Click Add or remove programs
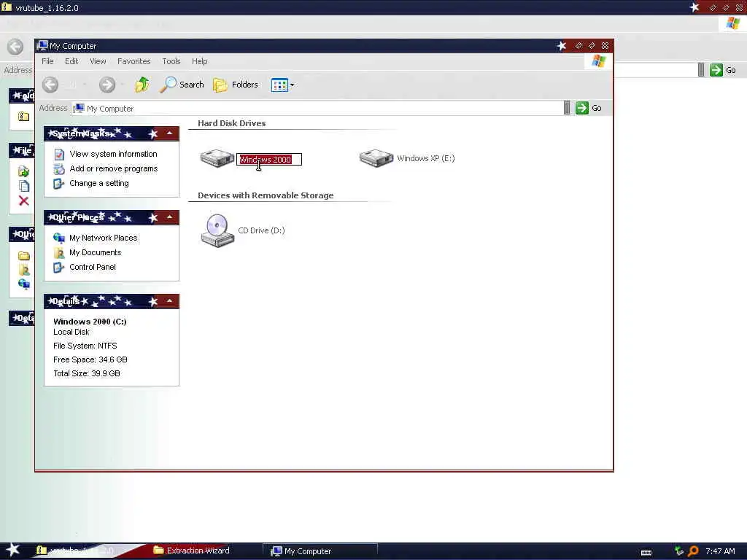Screen dimensions: 747x560 (x=113, y=168)
